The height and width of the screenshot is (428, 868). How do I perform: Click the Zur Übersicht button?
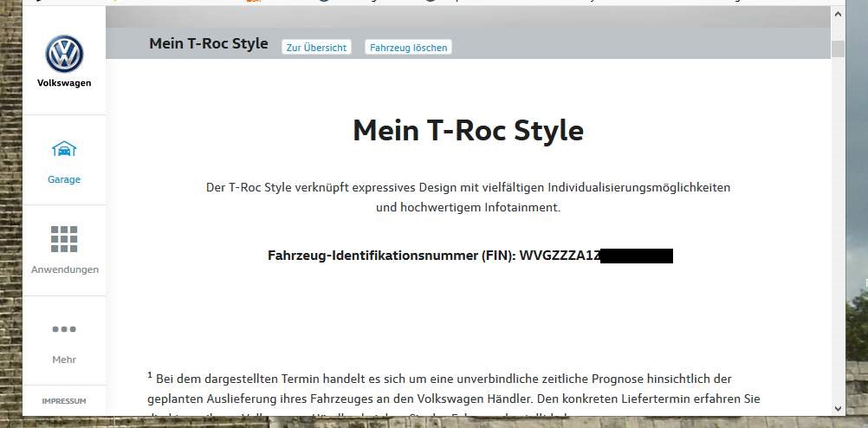point(317,48)
